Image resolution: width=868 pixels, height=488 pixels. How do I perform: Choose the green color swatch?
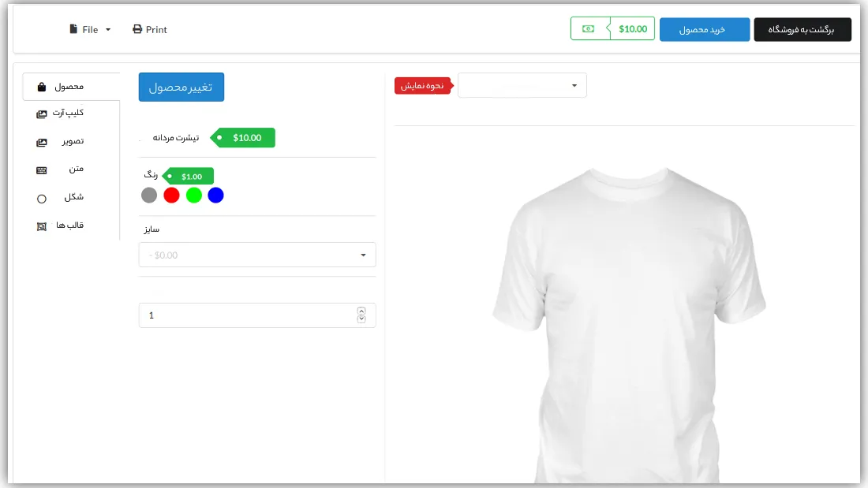click(194, 195)
